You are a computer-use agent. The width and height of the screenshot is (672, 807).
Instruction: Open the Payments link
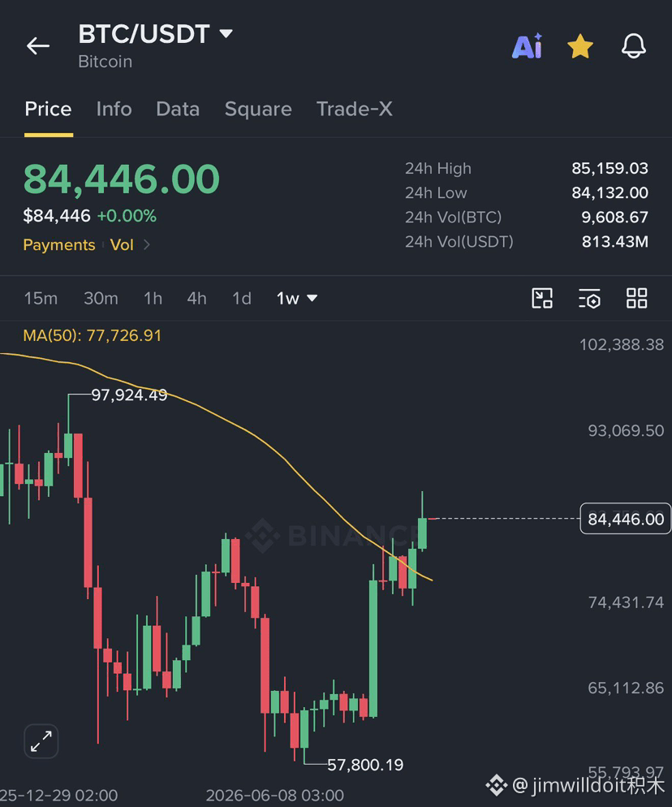pyautogui.click(x=59, y=244)
